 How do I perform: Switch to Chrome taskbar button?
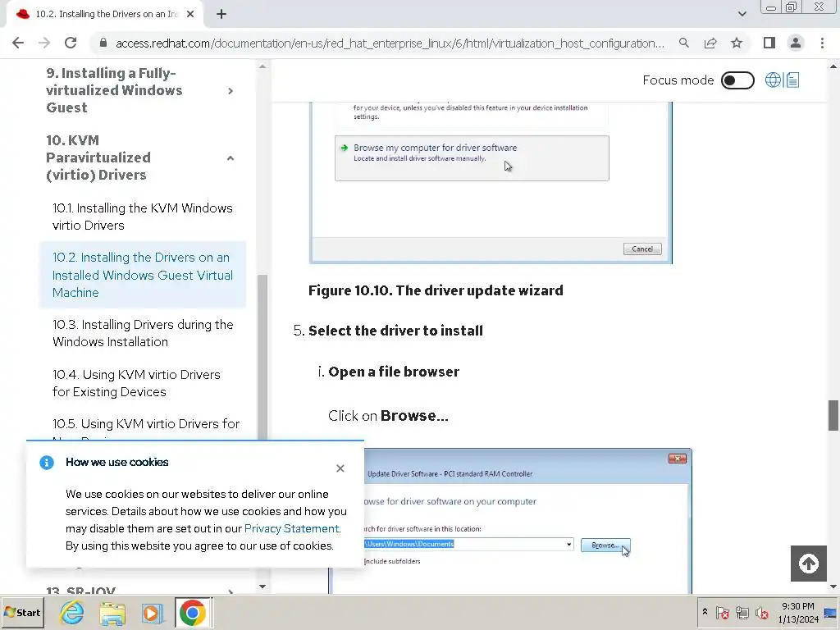coord(193,612)
